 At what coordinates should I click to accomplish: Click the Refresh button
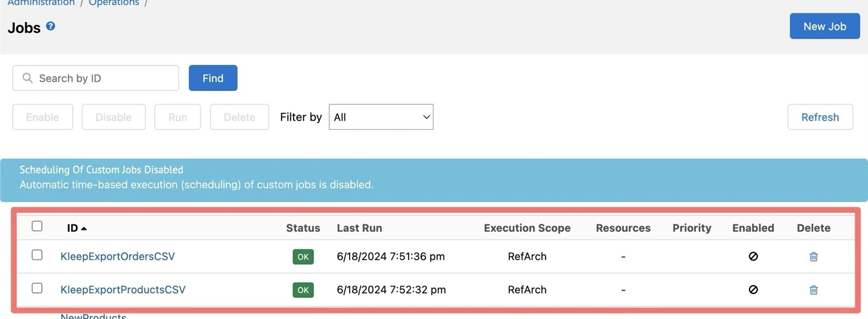click(x=820, y=117)
